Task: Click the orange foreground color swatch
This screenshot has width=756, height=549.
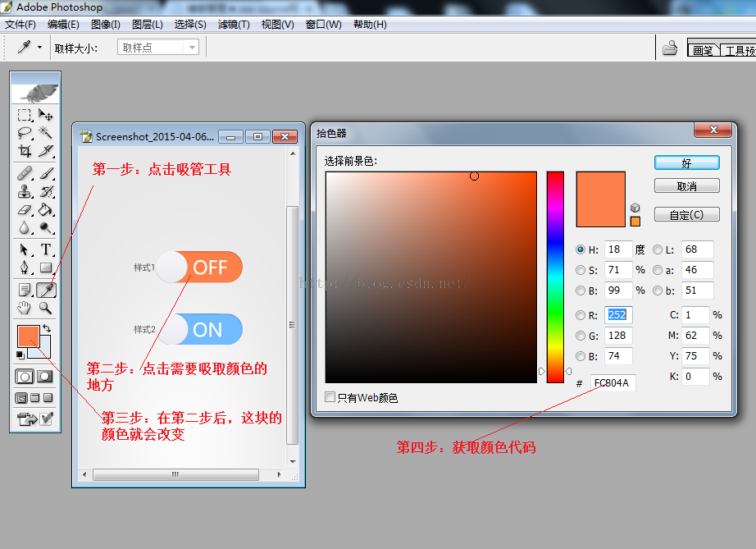Action: (x=28, y=336)
